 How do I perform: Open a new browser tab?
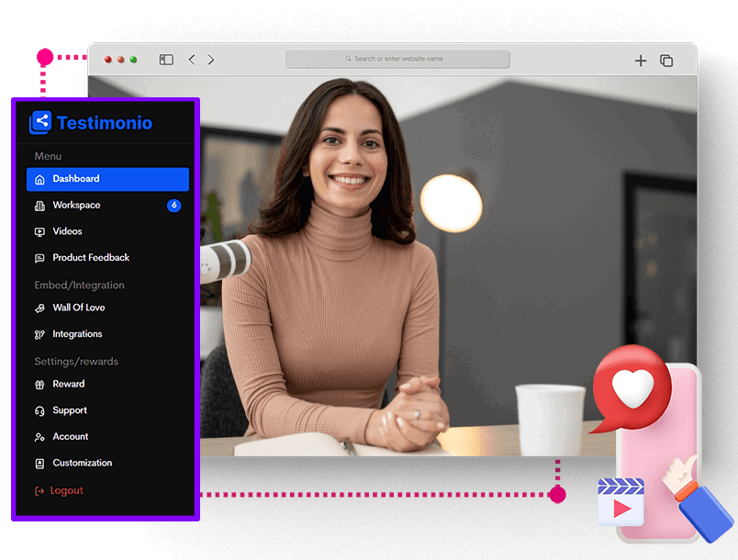(641, 61)
